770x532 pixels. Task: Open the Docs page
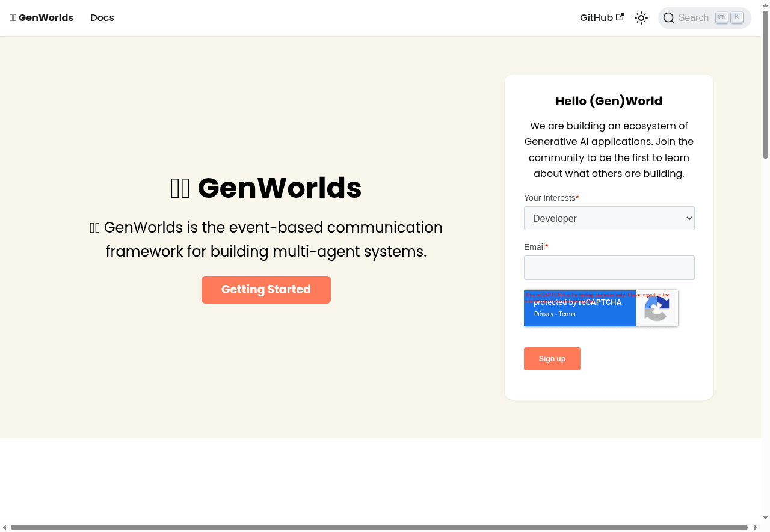pos(102,17)
